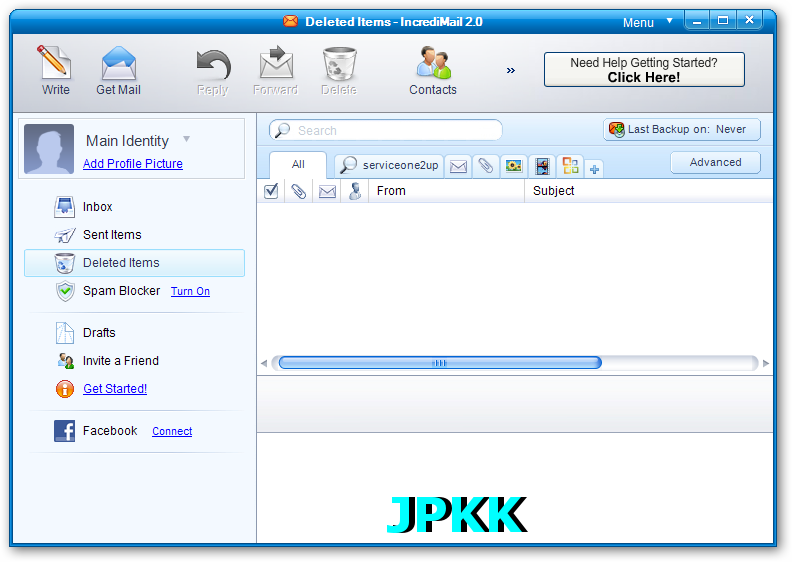Turn On the Spam Blocker
The height and width of the screenshot is (562, 792).
coord(190,291)
